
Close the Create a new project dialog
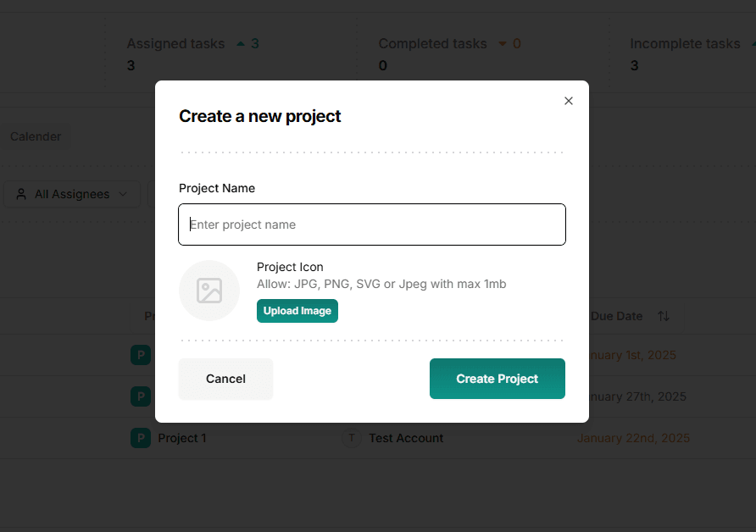coord(569,101)
